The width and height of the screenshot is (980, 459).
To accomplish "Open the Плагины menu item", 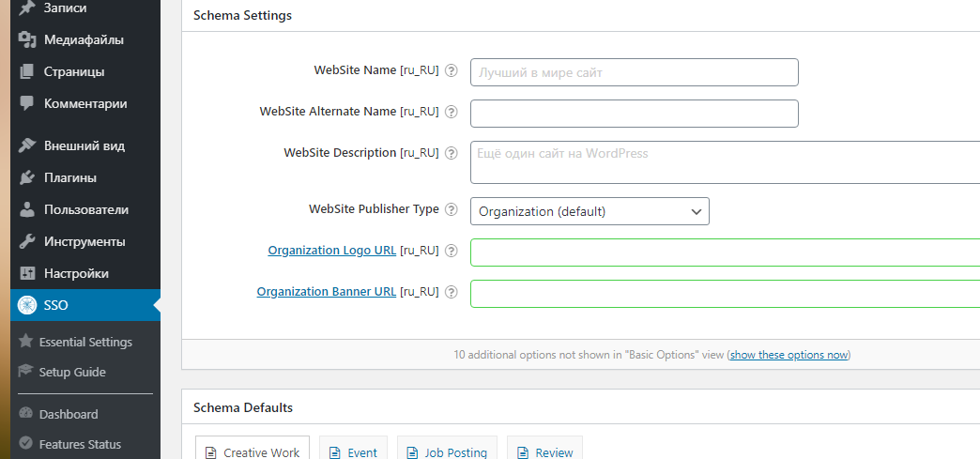I will click(85, 177).
